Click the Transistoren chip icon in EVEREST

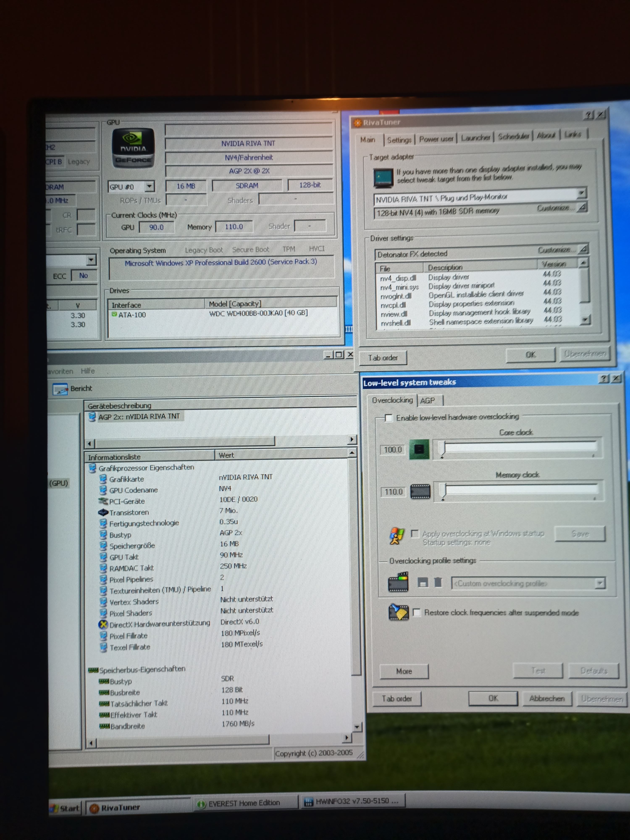(103, 512)
